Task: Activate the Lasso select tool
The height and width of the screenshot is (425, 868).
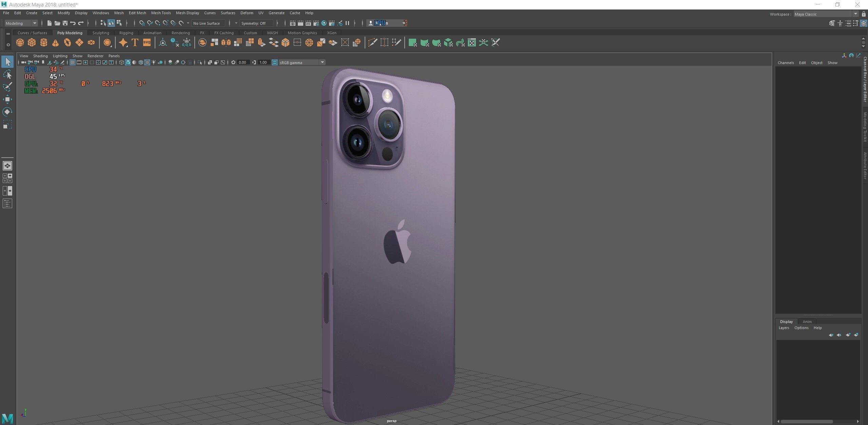Action: (x=7, y=74)
